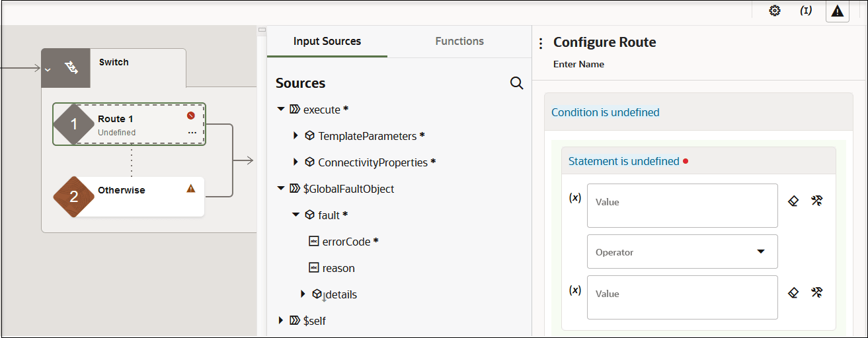Collapse the Switch action chevron
The width and height of the screenshot is (868, 338).
pyautogui.click(x=48, y=68)
